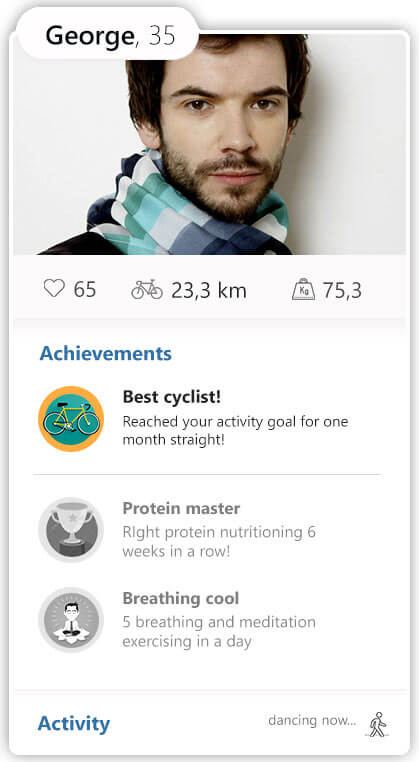419x762 pixels.
Task: Open George's profile photo
Action: (x=210, y=144)
